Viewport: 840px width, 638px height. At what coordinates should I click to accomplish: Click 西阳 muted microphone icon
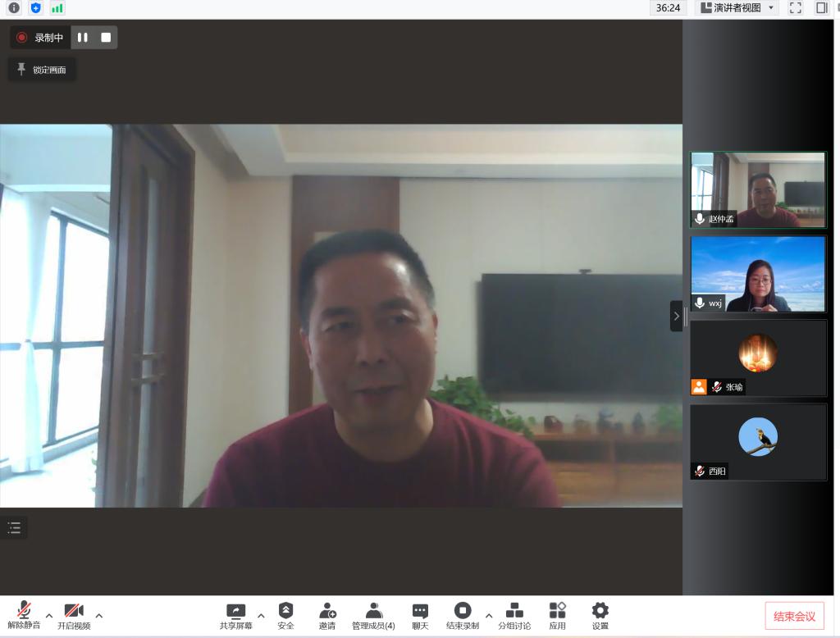click(700, 471)
